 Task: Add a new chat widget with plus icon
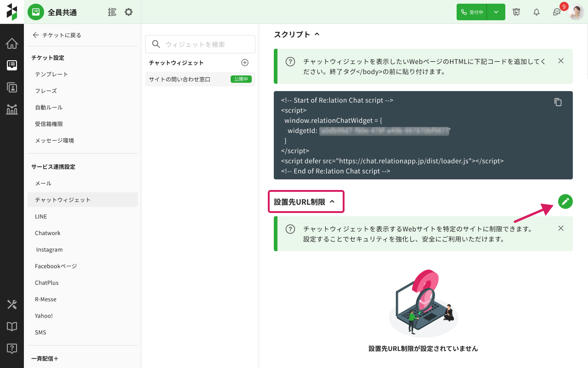point(245,63)
